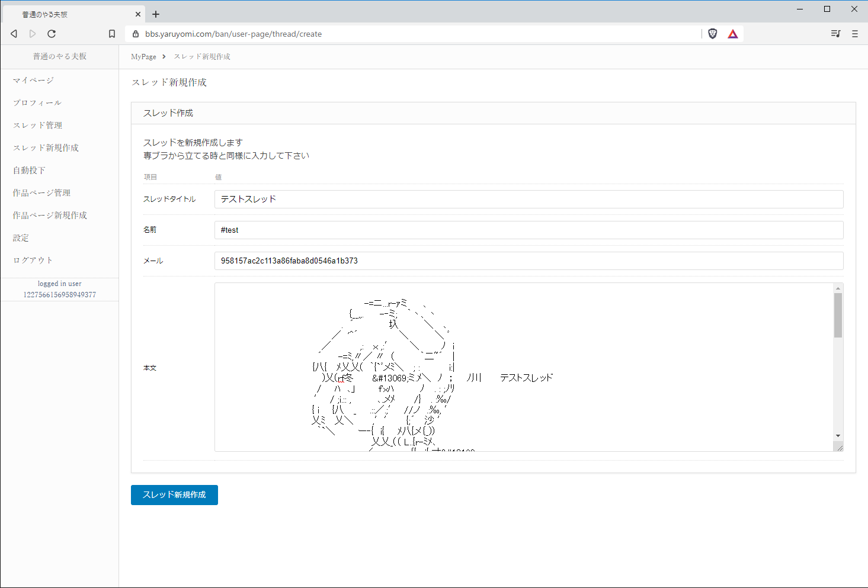Select 自動投下 from the sidebar
Viewport: 868px width, 588px height.
(x=29, y=170)
